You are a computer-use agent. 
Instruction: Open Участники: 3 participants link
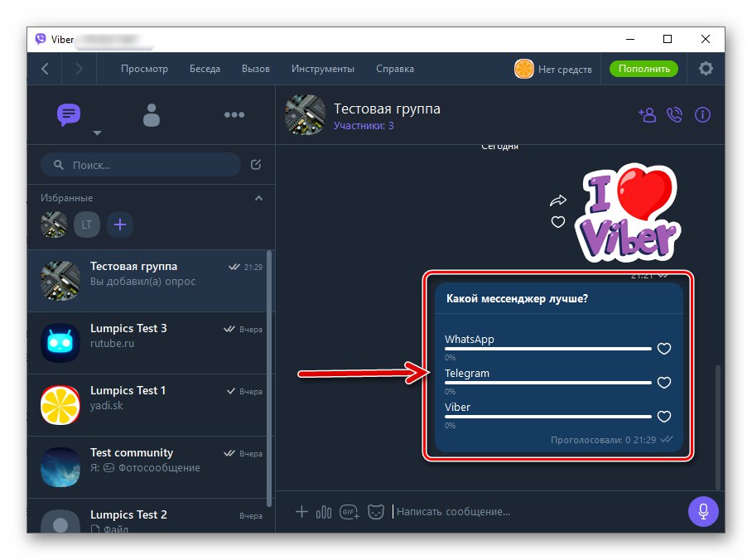tap(364, 126)
